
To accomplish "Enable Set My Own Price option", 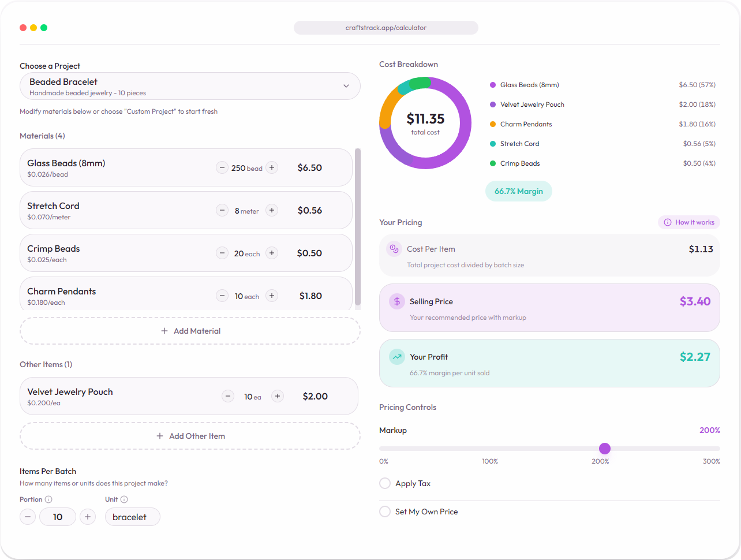I will point(385,512).
